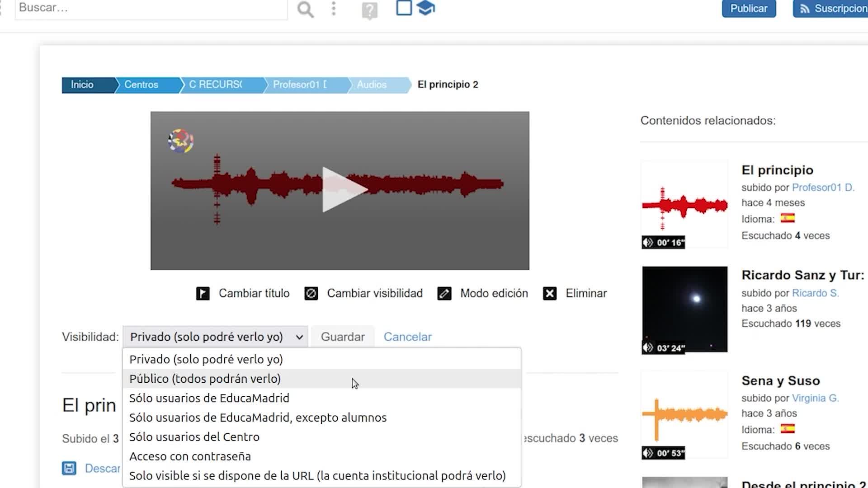Choose Sólo usuarios del Centro option
Viewport: 868px width, 488px height.
click(x=194, y=437)
